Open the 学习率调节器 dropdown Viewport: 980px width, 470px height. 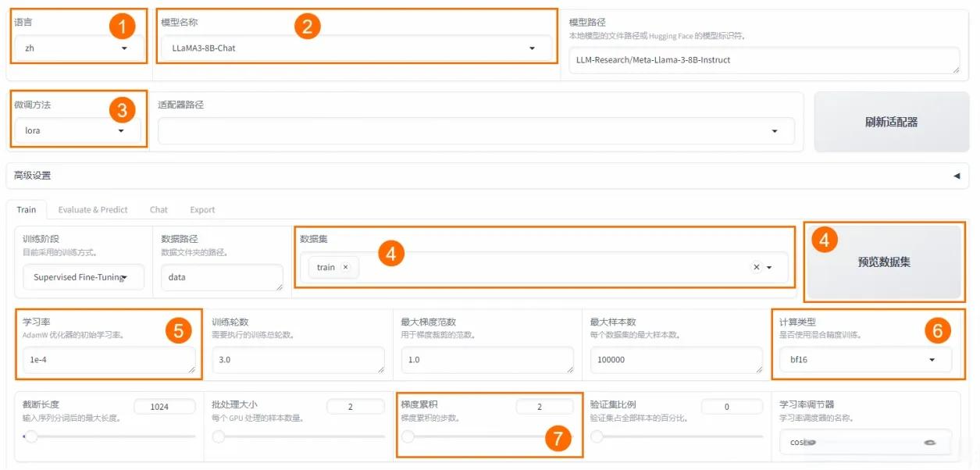point(865,442)
